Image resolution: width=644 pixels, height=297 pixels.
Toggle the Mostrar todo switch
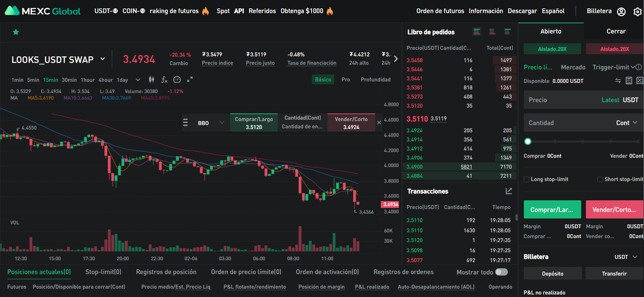click(502, 272)
